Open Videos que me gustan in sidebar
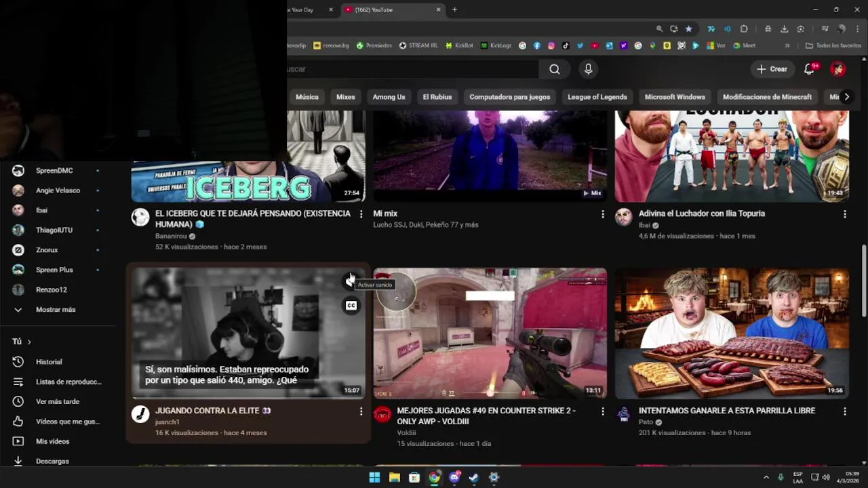Image resolution: width=868 pixels, height=488 pixels. 58,422
